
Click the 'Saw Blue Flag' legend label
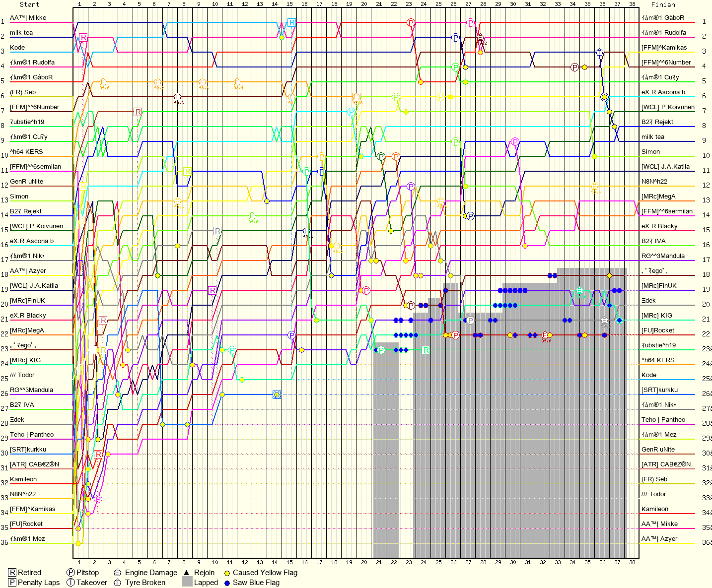[256, 583]
